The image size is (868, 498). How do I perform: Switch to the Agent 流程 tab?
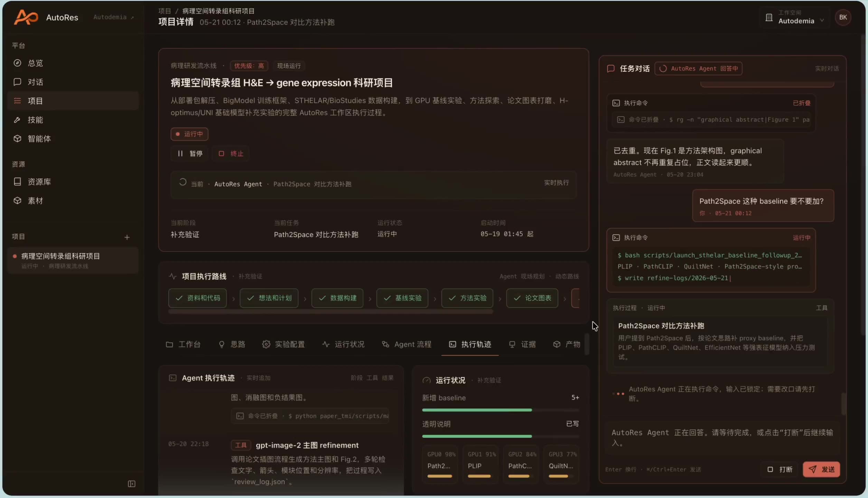click(x=407, y=344)
